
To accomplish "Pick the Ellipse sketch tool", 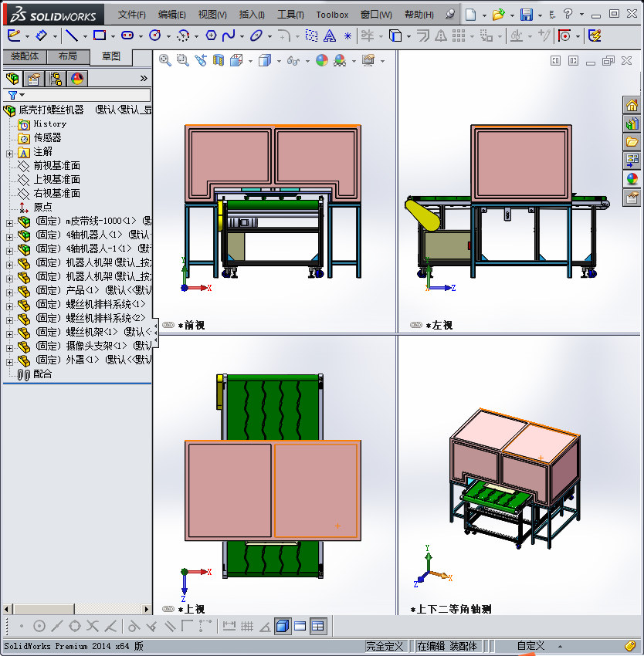I will [256, 36].
